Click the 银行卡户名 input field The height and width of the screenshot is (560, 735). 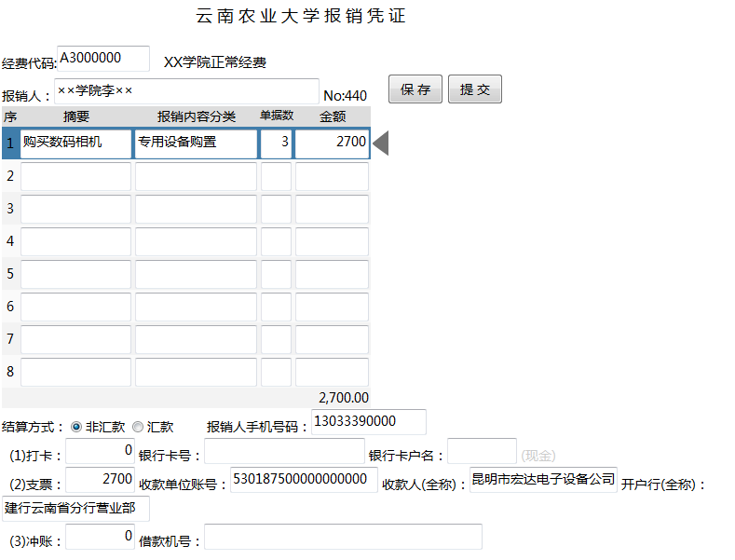(x=482, y=451)
